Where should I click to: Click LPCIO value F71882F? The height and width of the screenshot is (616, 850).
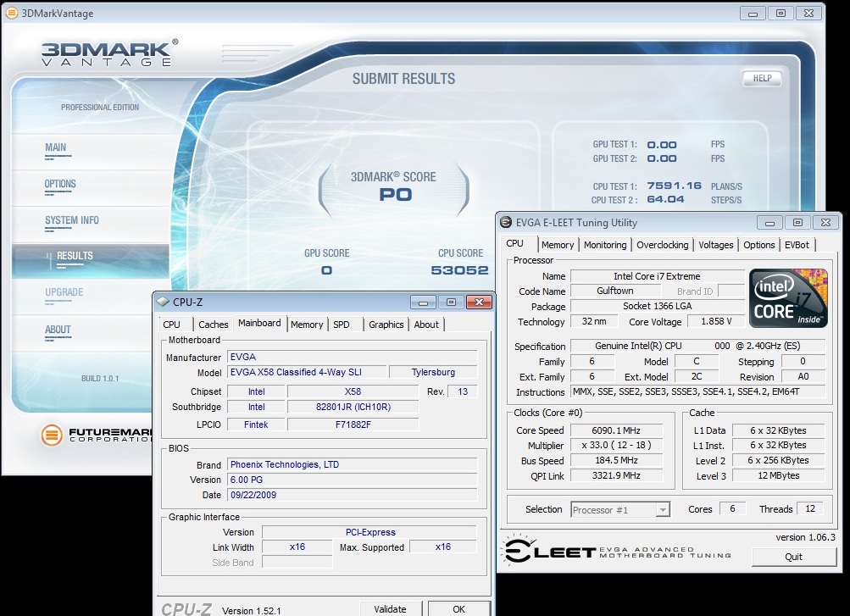(x=353, y=425)
